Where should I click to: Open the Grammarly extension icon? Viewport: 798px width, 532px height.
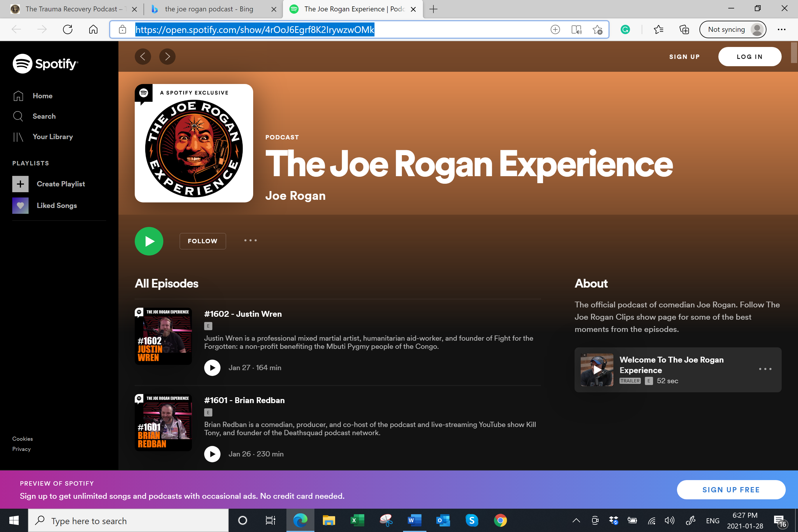pyautogui.click(x=625, y=29)
